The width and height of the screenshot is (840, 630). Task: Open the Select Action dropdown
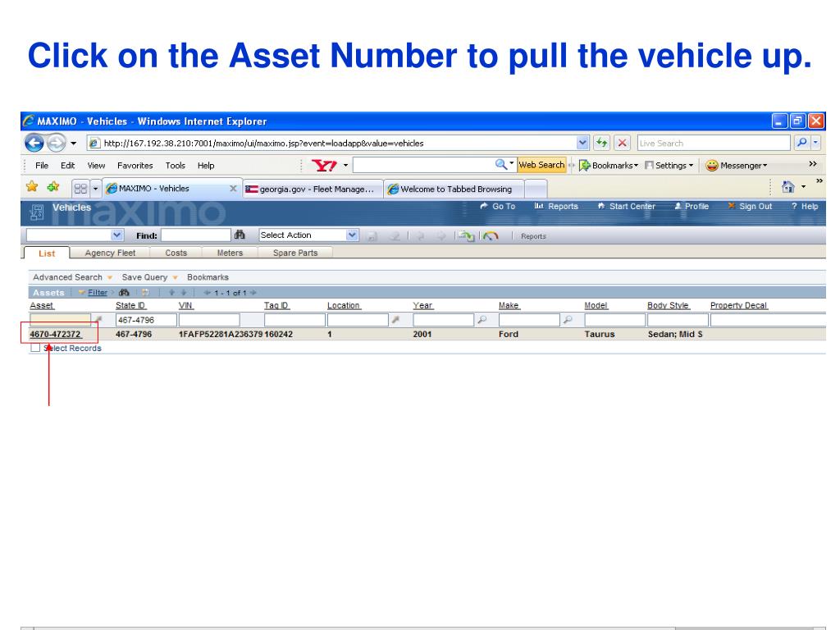point(308,235)
